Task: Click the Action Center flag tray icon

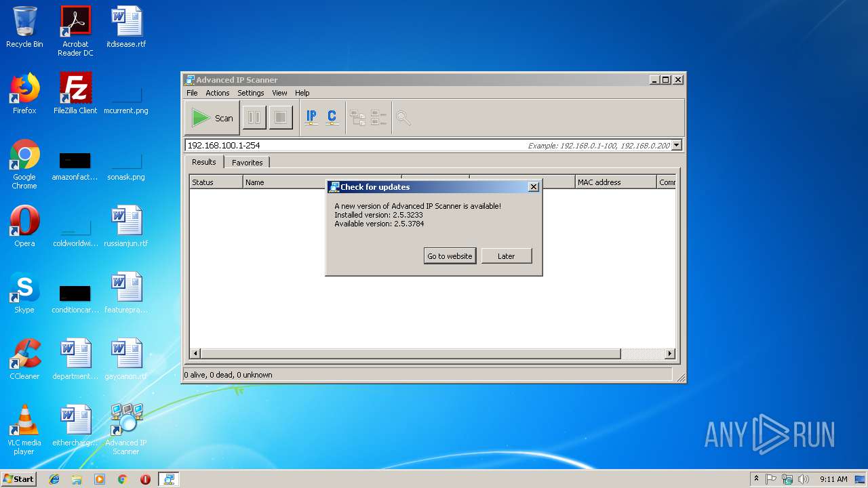Action: [x=771, y=479]
